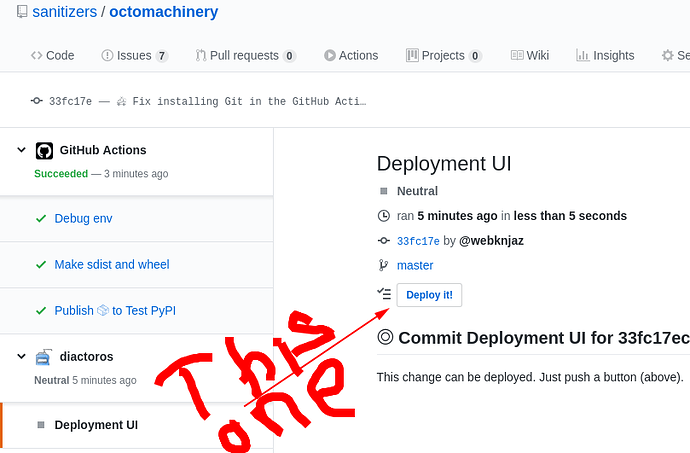Screen dimensions: 690x453
Task: Click the Wiki book icon
Action: click(x=517, y=55)
